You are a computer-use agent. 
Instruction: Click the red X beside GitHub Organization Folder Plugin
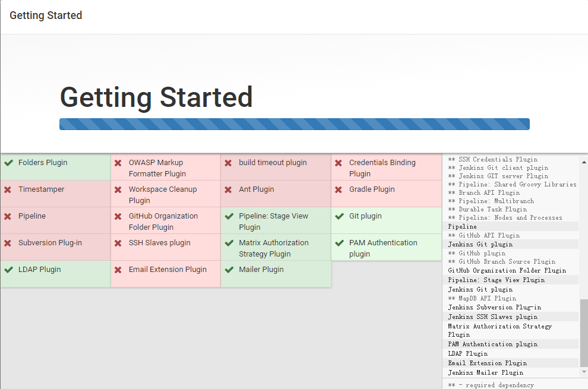(x=118, y=216)
